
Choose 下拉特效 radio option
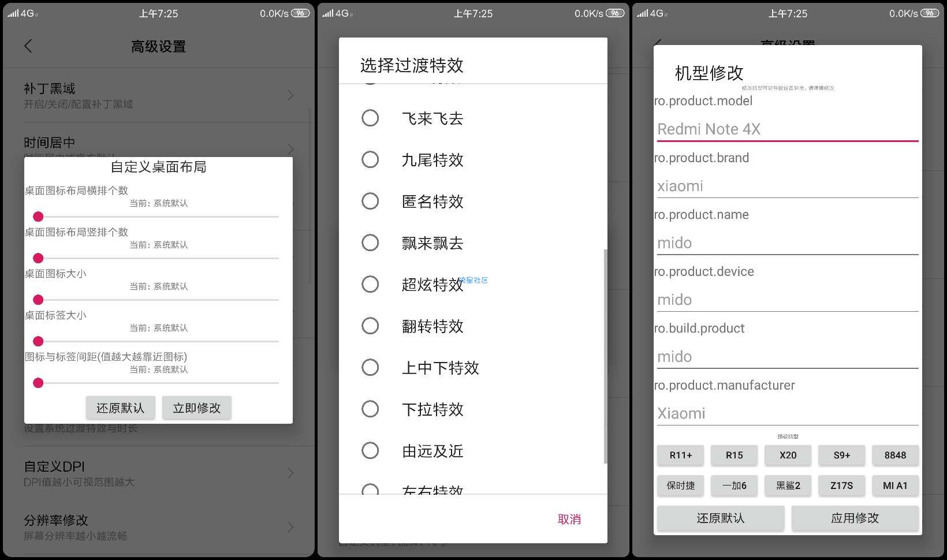coord(370,409)
